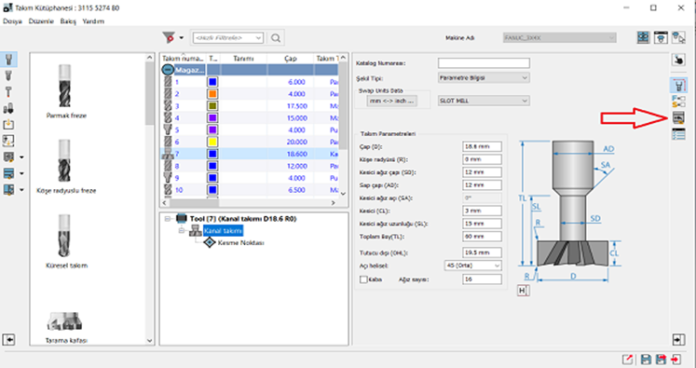Screen dimensions: 696x368
Task: Click the Çap (D) input field
Action: click(482, 146)
